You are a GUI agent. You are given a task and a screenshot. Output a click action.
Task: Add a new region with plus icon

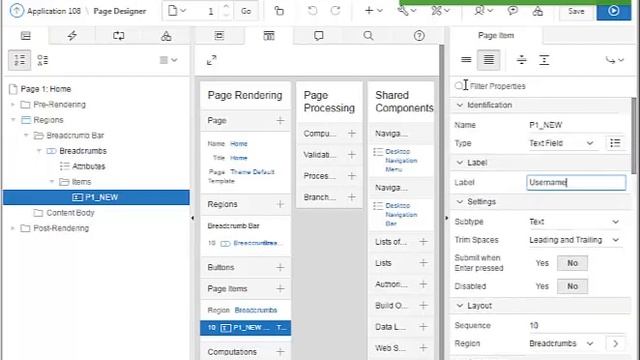point(280,204)
